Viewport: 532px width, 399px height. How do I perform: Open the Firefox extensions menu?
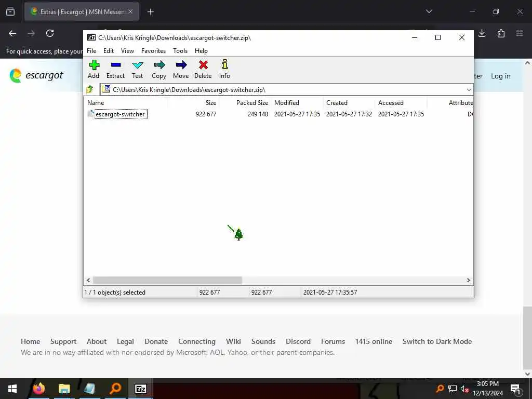point(501,33)
